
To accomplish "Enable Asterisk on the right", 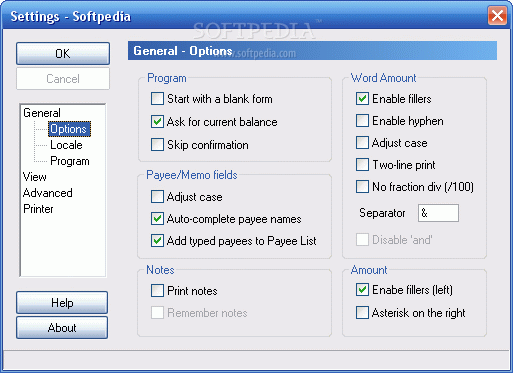I will pos(362,313).
